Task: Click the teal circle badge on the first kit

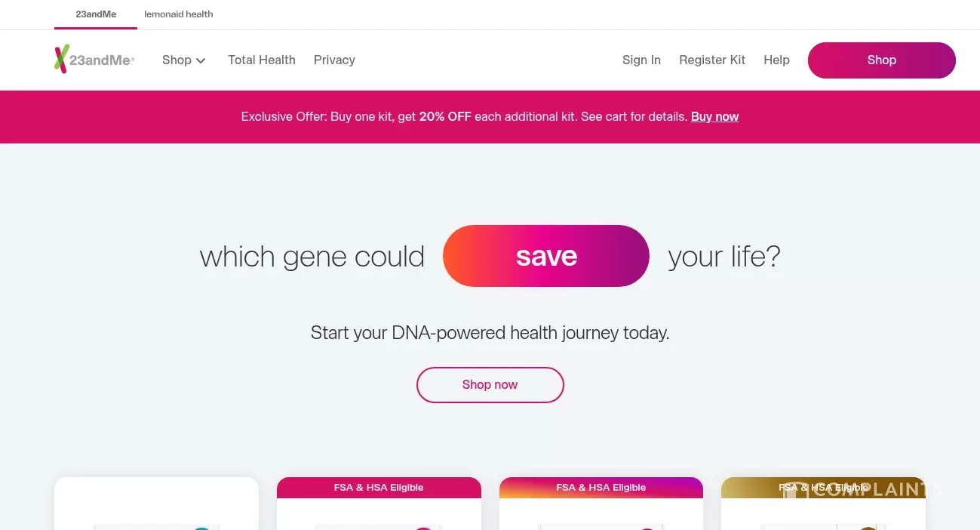Action: tap(201, 527)
